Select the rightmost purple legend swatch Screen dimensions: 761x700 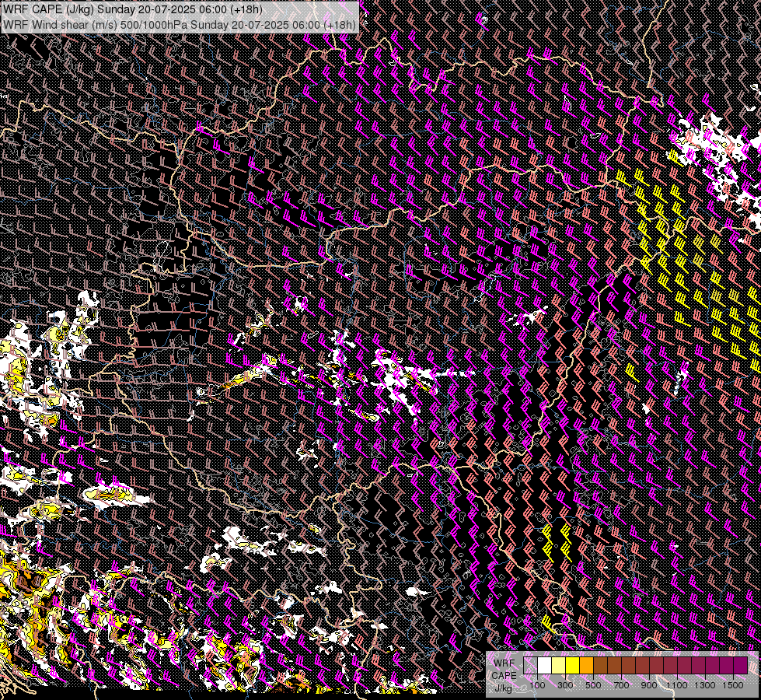pos(741,666)
